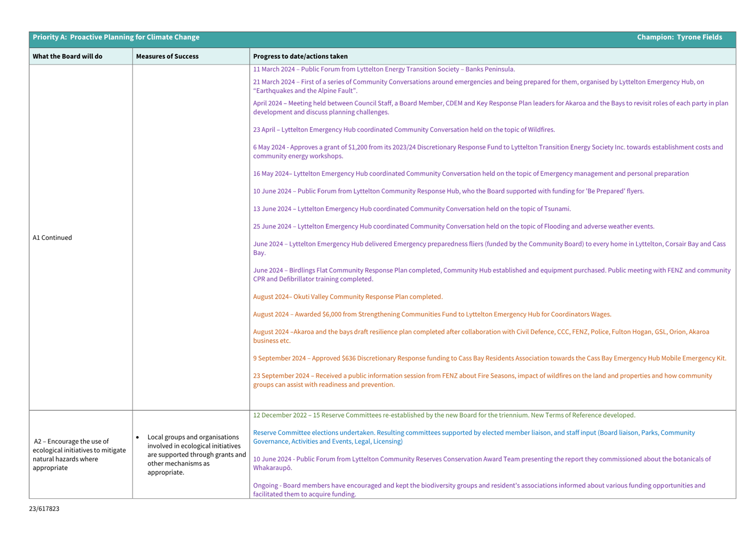The image size is (756, 535).
Task: Click the 'Champion: Tyrone Fields' header text
Action: point(679,37)
